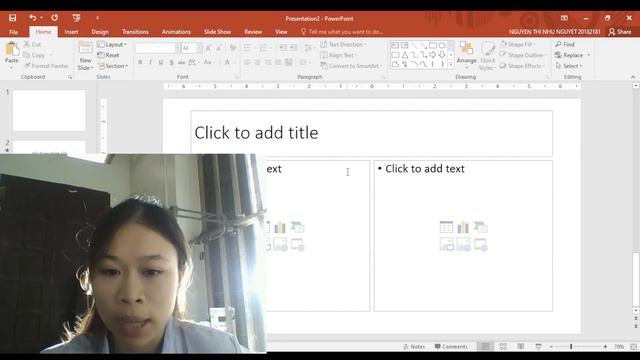Click the Format Painter button
Screen dimensions: 640x360
pyautogui.click(x=46, y=66)
